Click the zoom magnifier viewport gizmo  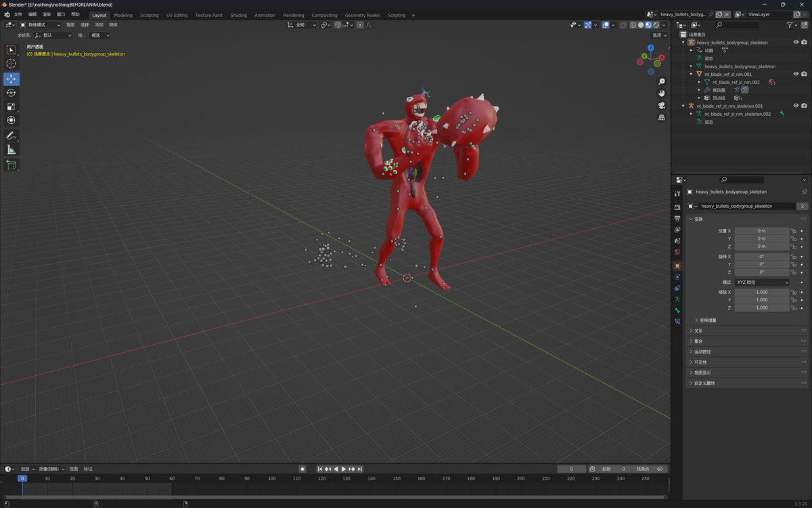[x=661, y=82]
